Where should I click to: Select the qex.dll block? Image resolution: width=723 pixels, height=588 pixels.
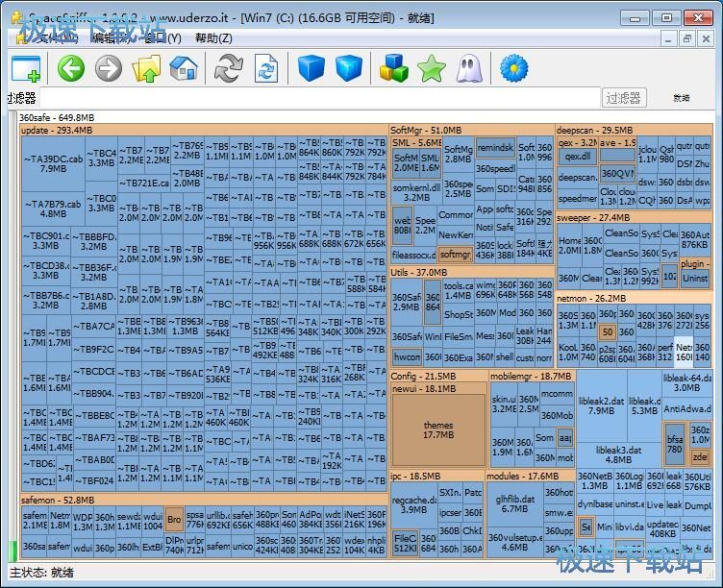pos(578,157)
